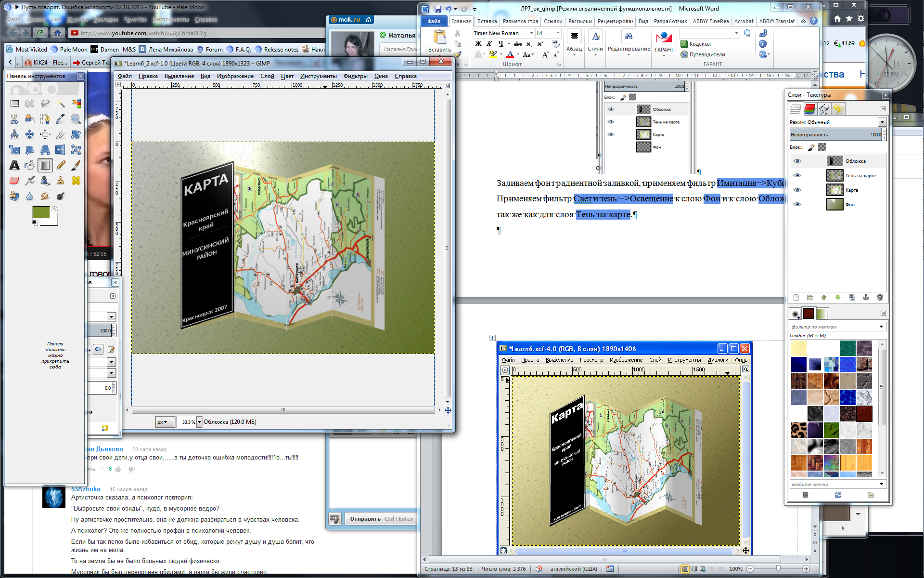Select the Free Select lasso tool
This screenshot has height=578, width=924.
[45, 104]
